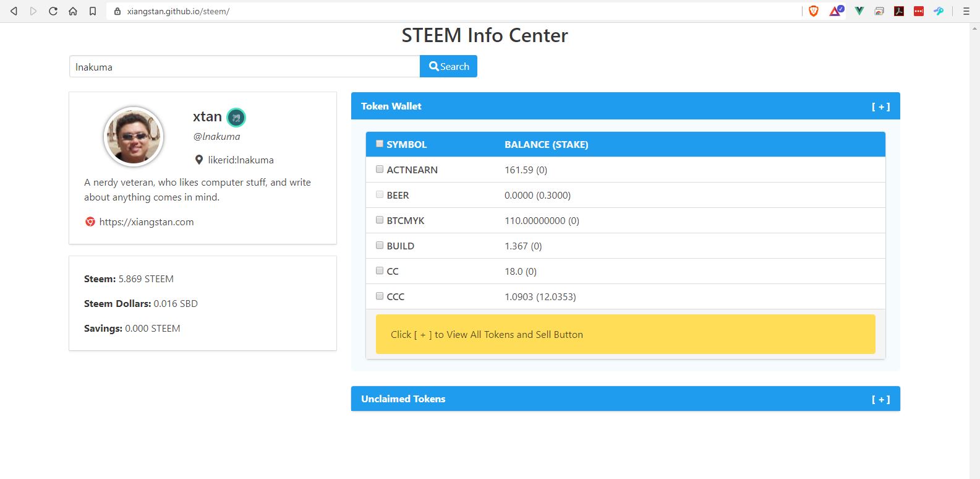The width and height of the screenshot is (980, 479).
Task: Open the Adobe Acrobat extension icon
Action: coord(899,11)
